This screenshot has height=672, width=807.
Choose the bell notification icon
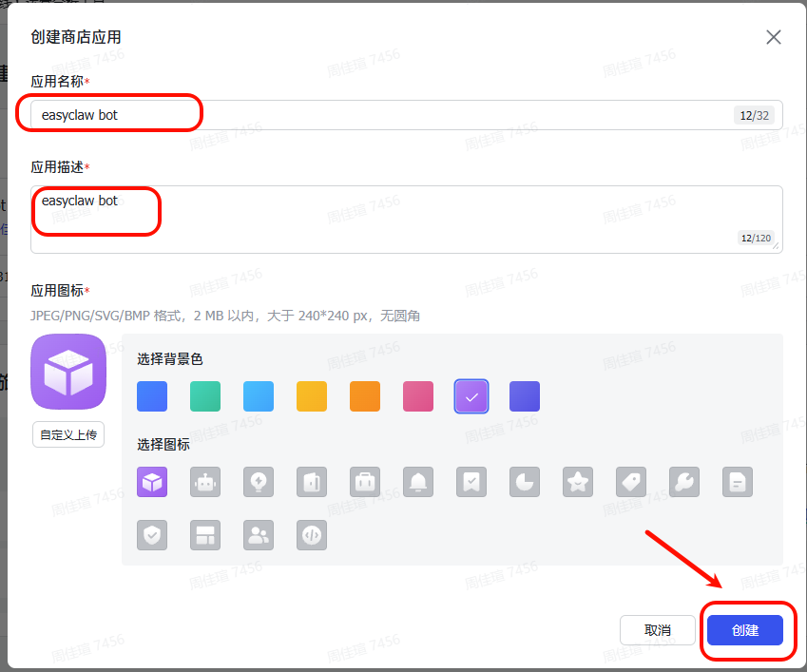(418, 482)
